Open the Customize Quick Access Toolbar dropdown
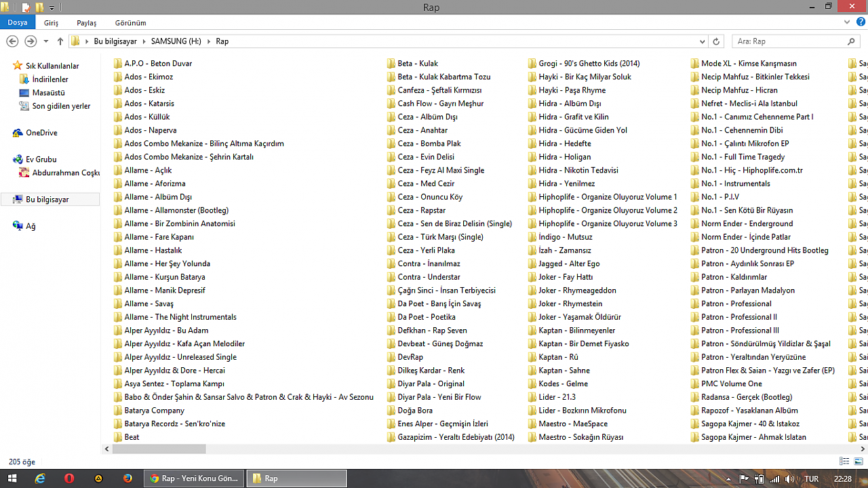 point(52,8)
